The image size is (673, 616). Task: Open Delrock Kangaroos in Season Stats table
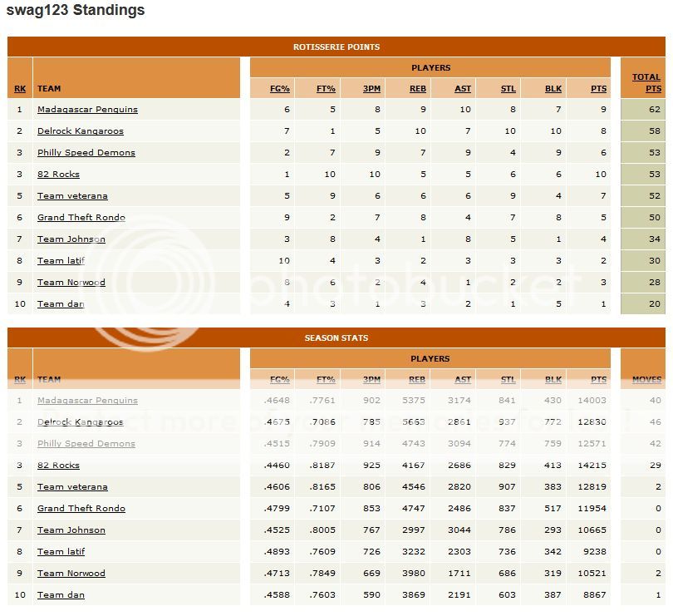pyautogui.click(x=81, y=421)
